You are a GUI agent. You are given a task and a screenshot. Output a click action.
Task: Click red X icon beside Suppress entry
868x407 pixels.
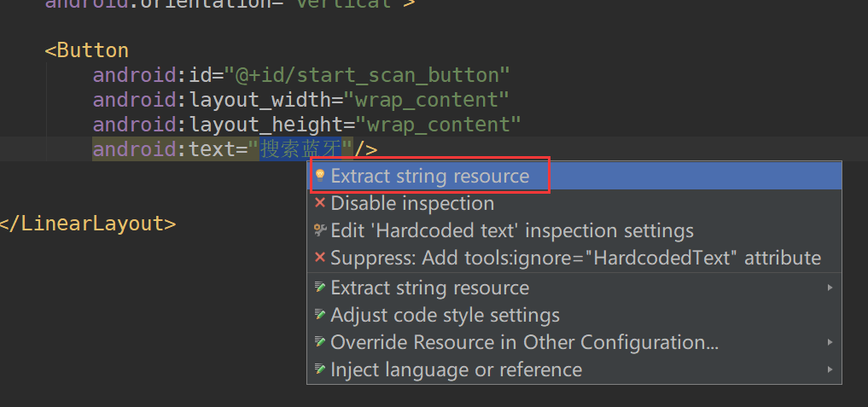pos(319,258)
